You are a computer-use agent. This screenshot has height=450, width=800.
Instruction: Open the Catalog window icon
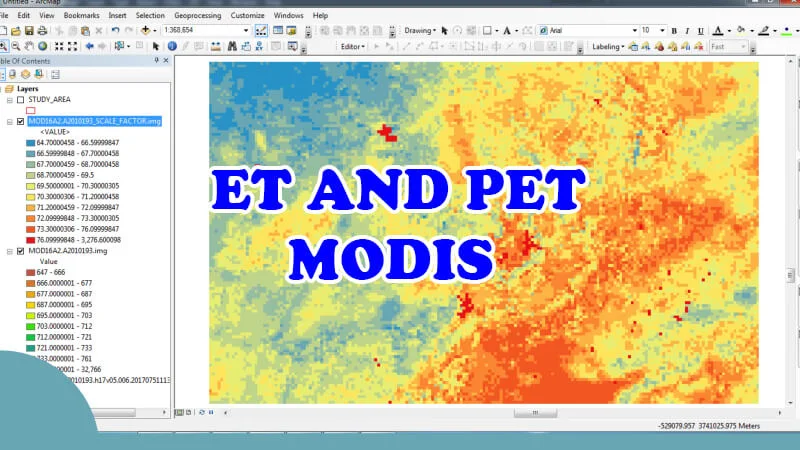tap(291, 31)
